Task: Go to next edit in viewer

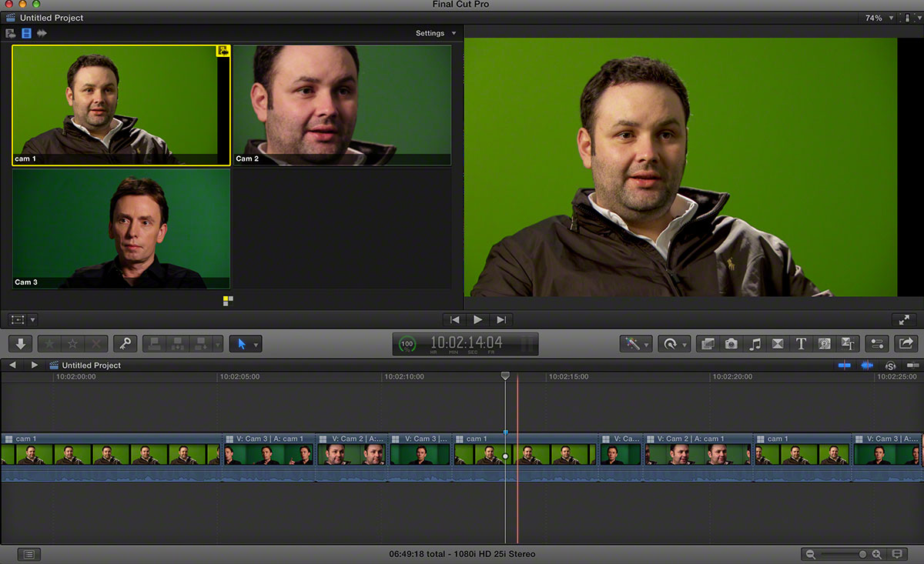Action: point(501,319)
